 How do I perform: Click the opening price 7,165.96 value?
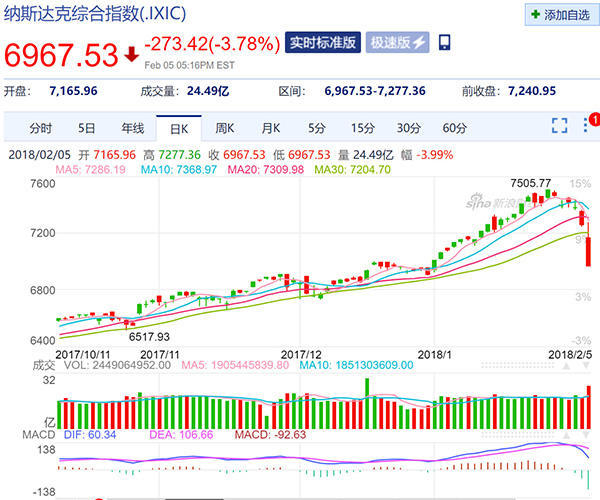[73, 91]
